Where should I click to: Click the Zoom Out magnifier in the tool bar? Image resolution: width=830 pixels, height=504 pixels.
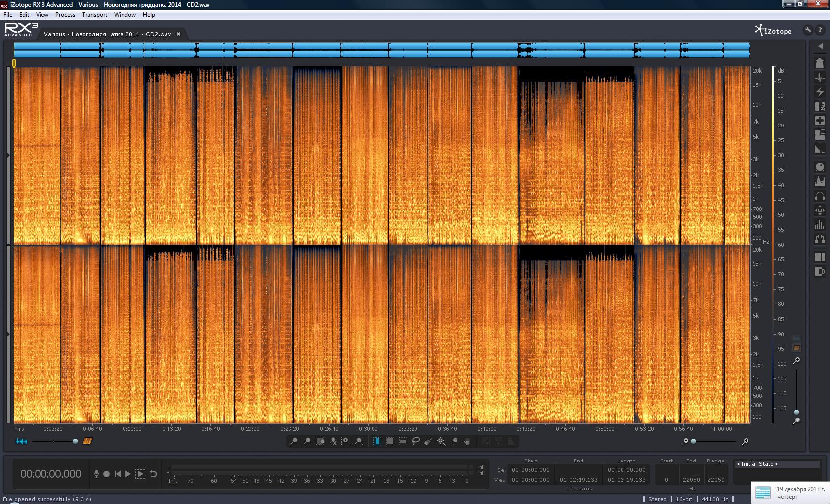pyautogui.click(x=307, y=441)
